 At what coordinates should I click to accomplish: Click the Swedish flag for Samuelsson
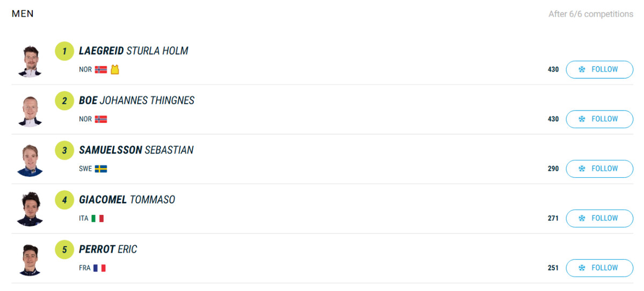(101, 169)
